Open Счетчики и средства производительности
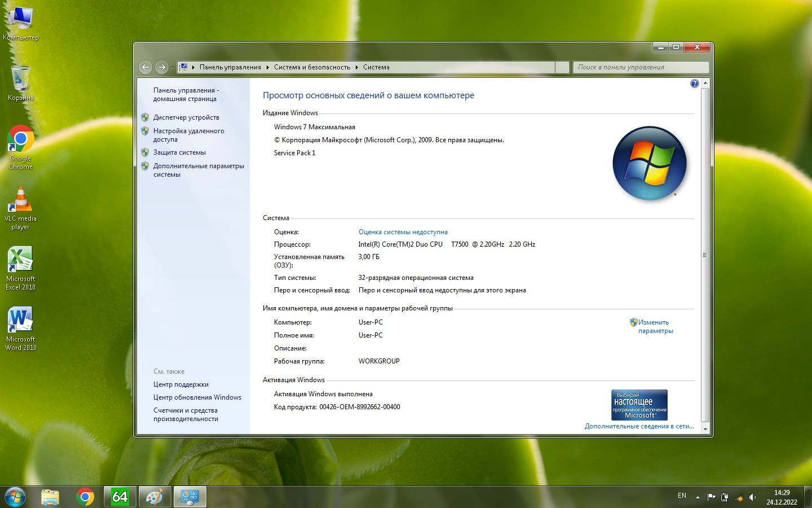812x508 pixels. [x=186, y=414]
